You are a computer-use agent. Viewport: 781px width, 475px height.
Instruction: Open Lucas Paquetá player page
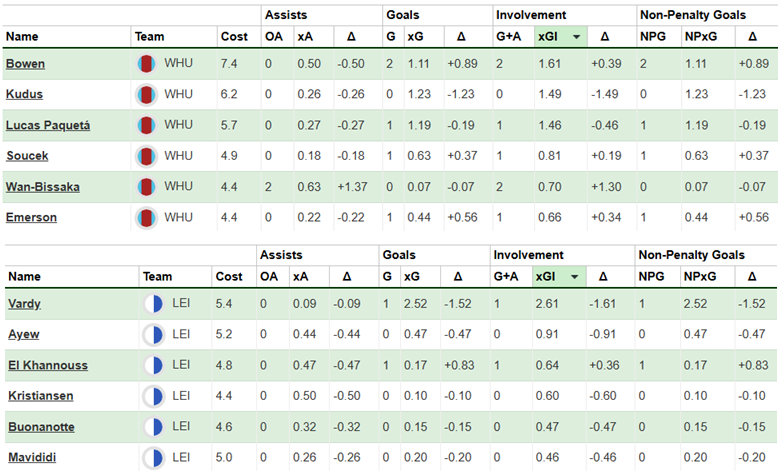point(46,126)
